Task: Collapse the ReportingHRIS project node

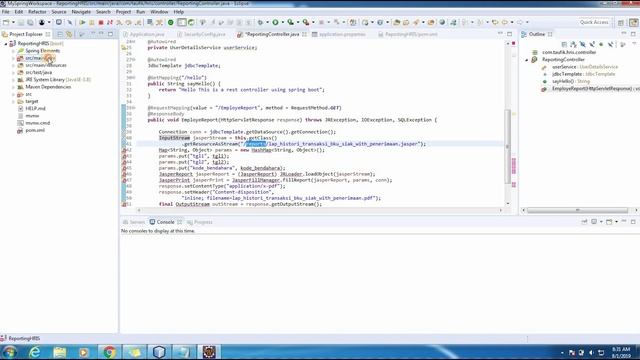Action: click(x=6, y=44)
